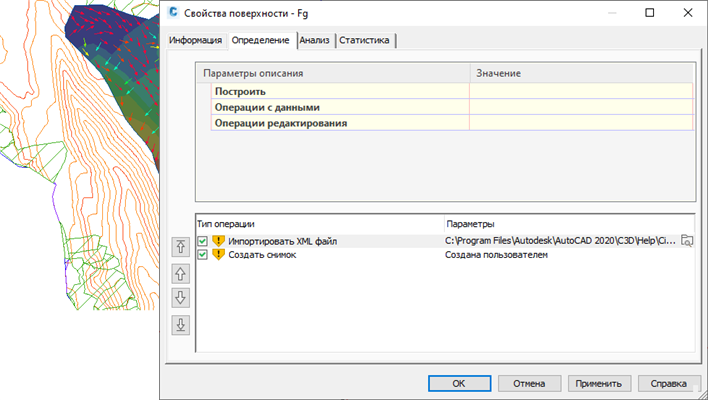
Task: Close the Свойства поверхности dialog
Action: pyautogui.click(x=688, y=13)
